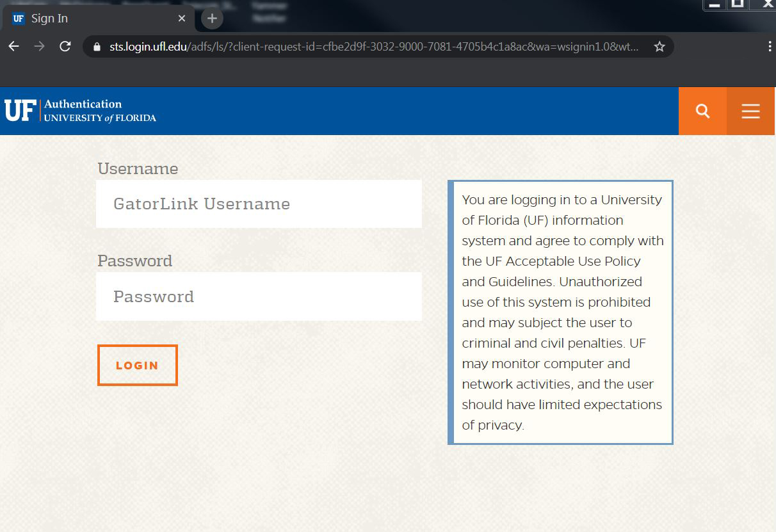The width and height of the screenshot is (776, 532).
Task: Reload the UF sign-in page
Action: tap(65, 47)
